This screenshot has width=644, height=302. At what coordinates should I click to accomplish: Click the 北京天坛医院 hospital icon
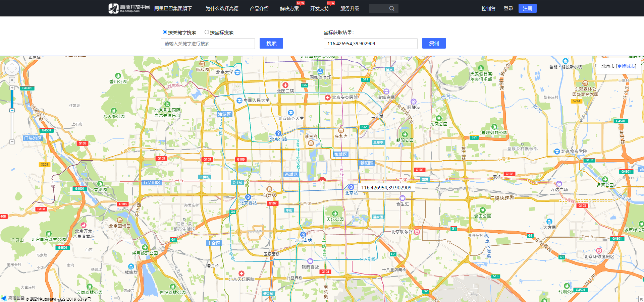pyautogui.click(x=241, y=274)
